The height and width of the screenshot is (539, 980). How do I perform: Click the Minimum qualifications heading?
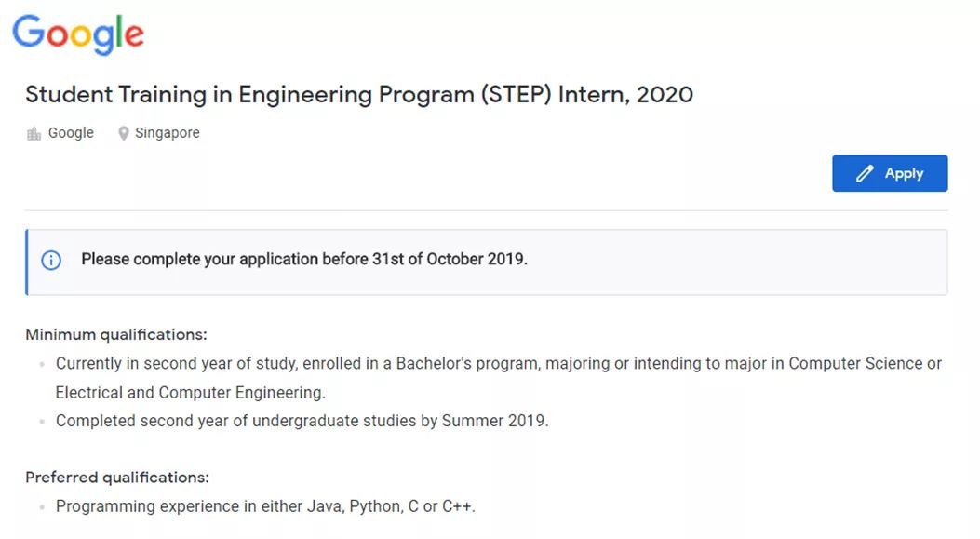point(116,334)
